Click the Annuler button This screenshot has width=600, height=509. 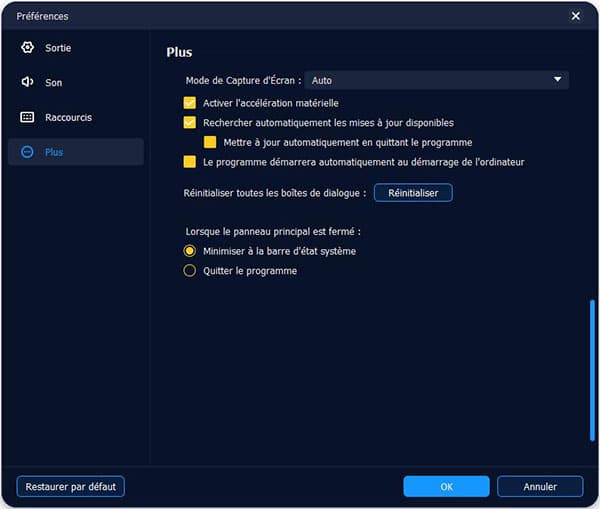(540, 487)
